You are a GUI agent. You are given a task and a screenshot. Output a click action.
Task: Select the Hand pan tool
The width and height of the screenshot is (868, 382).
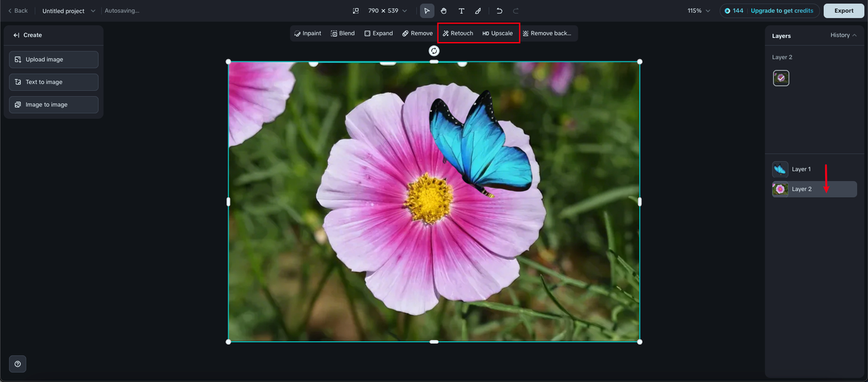coord(444,11)
